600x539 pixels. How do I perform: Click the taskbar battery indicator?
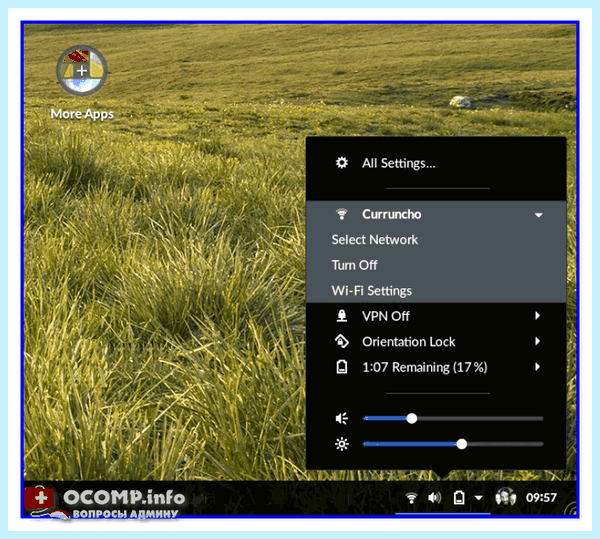click(x=459, y=498)
